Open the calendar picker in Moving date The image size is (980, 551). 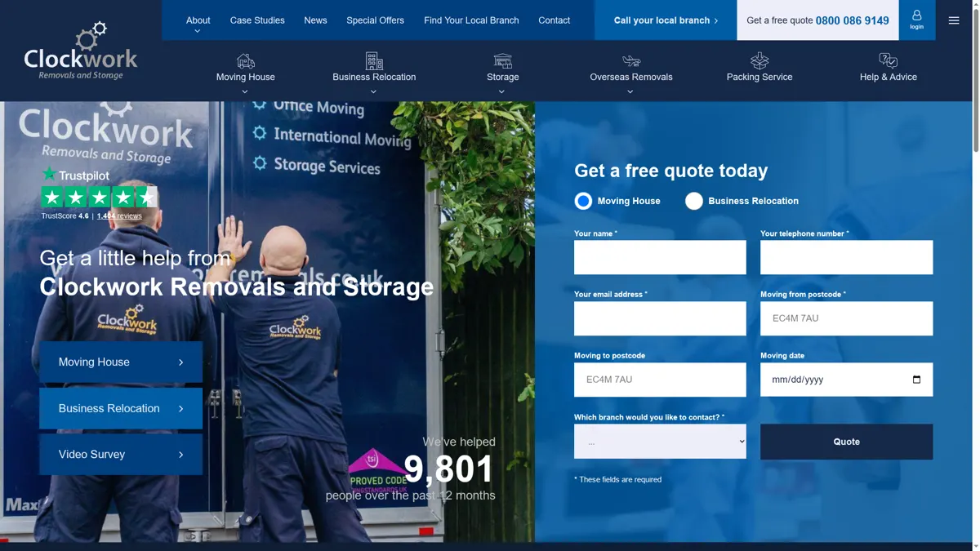point(916,380)
